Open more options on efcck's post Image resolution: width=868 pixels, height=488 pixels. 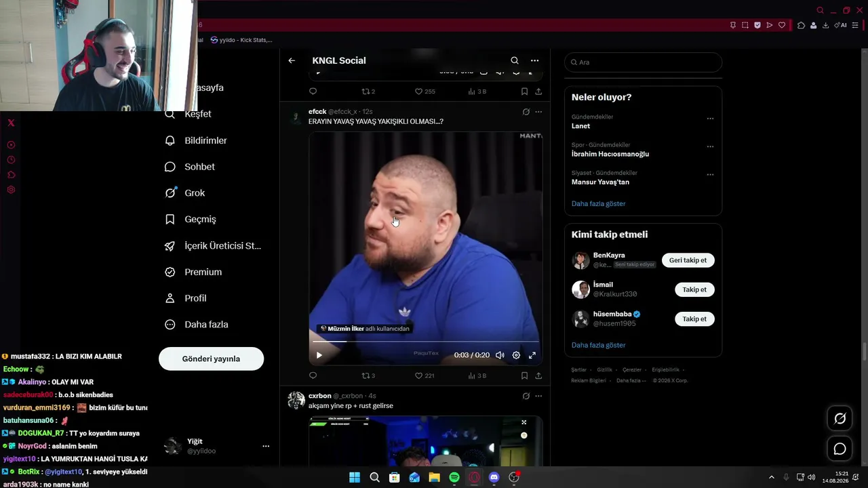point(538,112)
